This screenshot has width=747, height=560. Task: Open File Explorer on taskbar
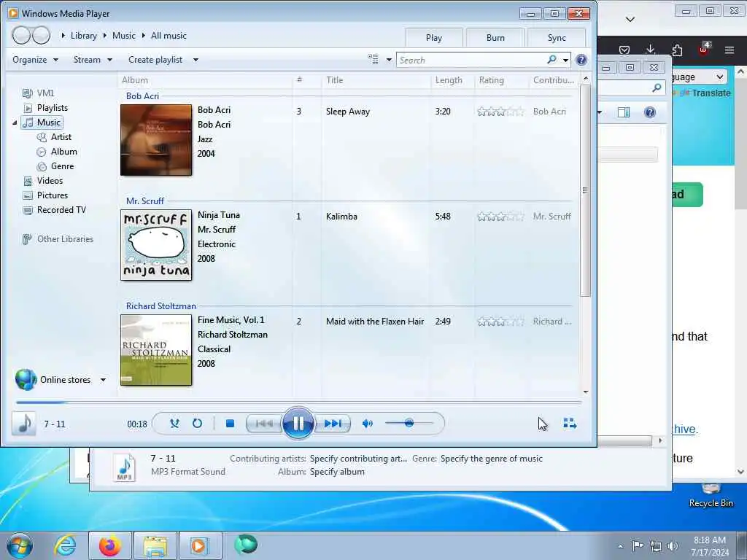click(155, 545)
